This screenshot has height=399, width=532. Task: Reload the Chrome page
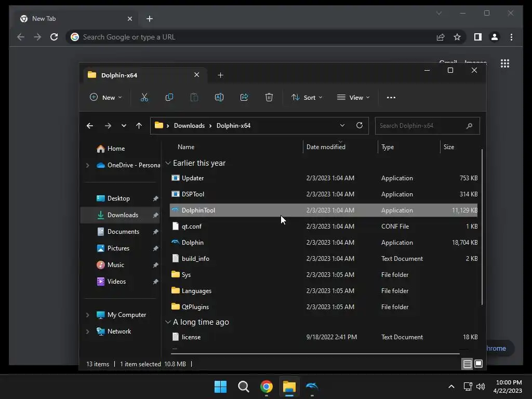pos(54,37)
